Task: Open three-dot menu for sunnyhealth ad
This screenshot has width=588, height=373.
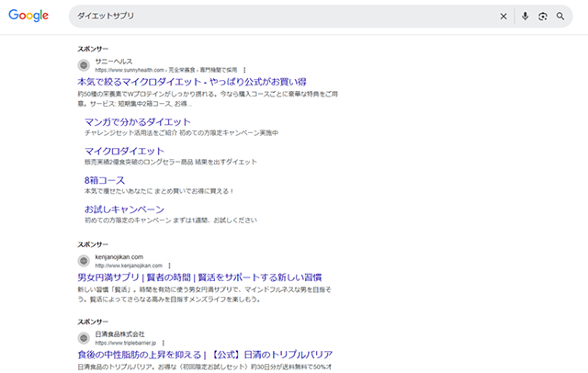Action: 244,70
